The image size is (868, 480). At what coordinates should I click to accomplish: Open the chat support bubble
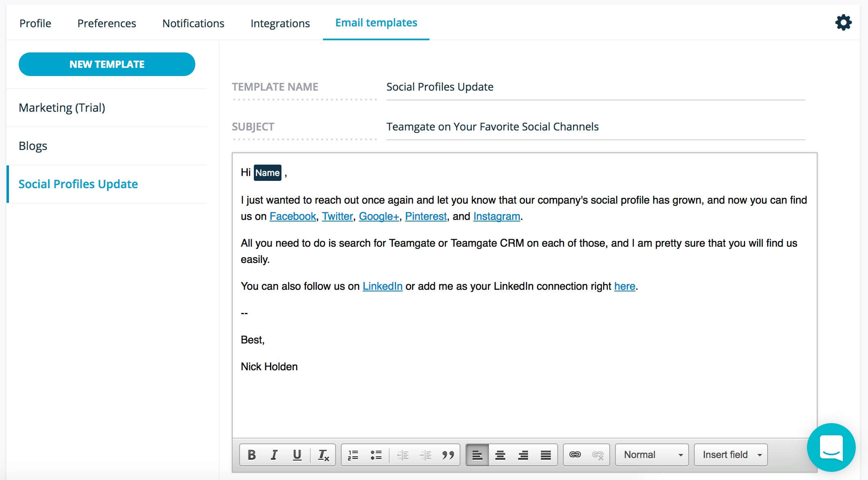pos(831,447)
